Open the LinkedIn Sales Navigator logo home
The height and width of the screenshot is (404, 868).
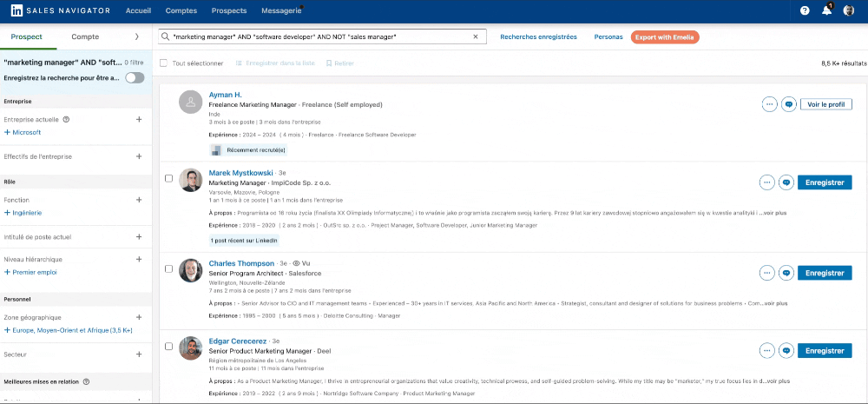point(61,10)
